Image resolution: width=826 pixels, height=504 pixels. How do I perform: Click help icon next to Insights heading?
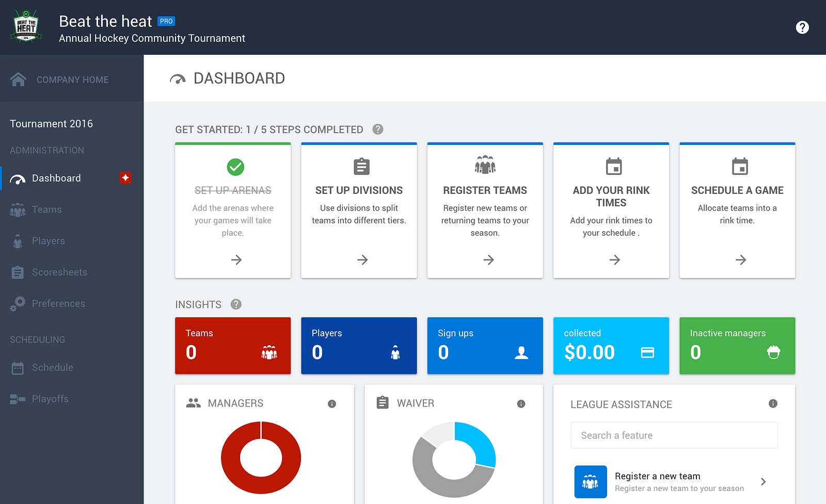point(236,304)
